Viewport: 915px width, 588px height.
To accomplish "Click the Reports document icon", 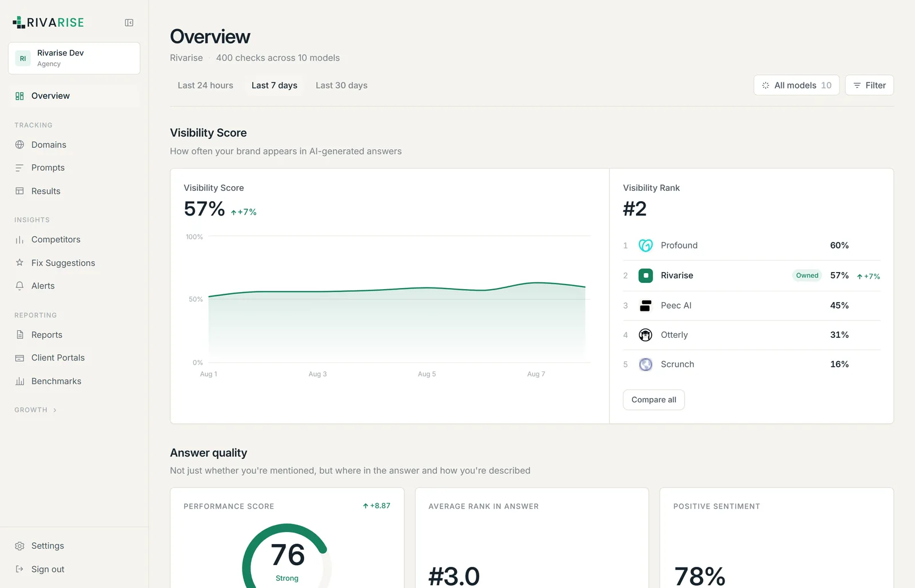I will point(19,335).
